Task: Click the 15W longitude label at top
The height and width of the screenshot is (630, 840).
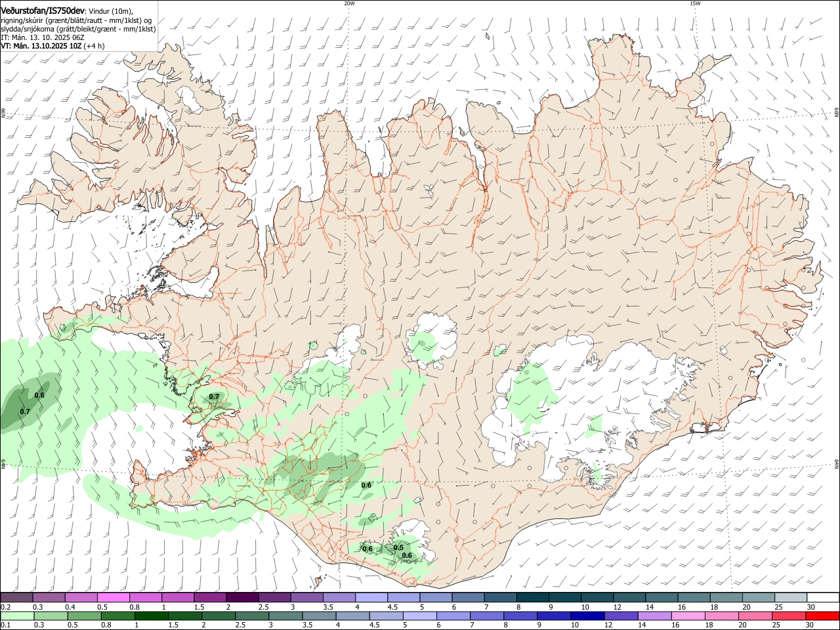Action: pyautogui.click(x=695, y=3)
